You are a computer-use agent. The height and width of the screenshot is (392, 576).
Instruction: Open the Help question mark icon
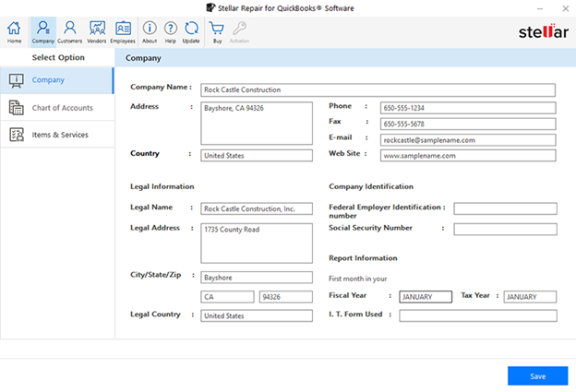(170, 31)
